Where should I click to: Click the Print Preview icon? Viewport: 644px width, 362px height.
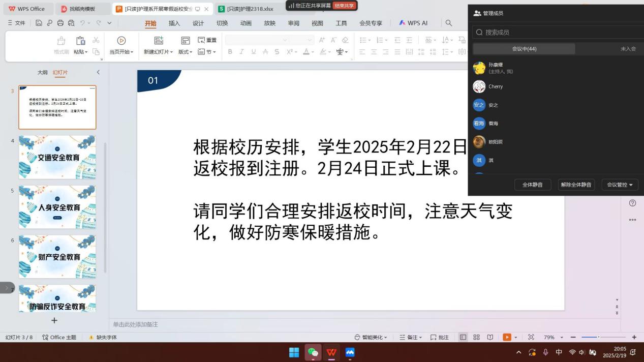(x=71, y=23)
